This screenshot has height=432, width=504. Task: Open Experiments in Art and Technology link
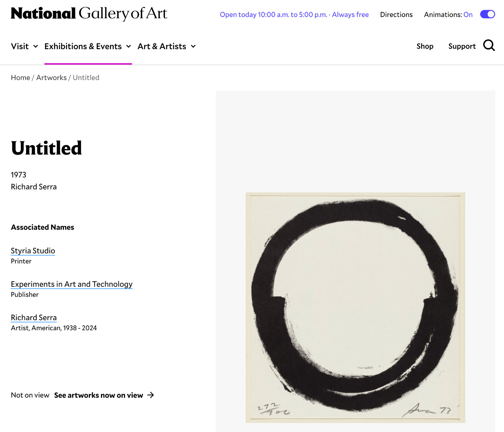coord(72,284)
